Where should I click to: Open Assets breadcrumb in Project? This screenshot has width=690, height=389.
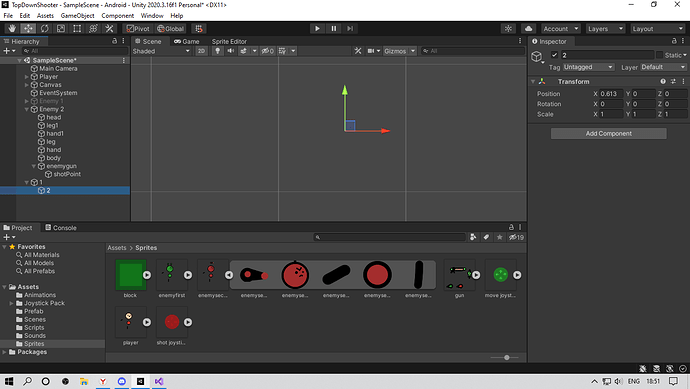[117, 248]
